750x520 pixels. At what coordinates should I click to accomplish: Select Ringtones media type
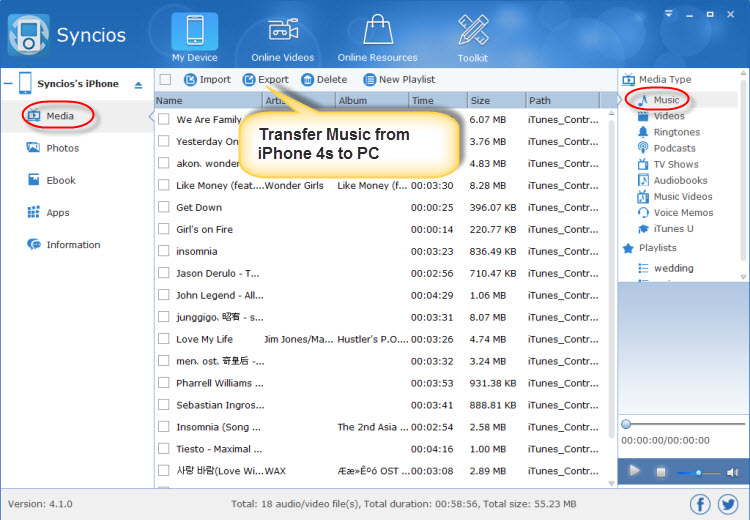coord(669,132)
